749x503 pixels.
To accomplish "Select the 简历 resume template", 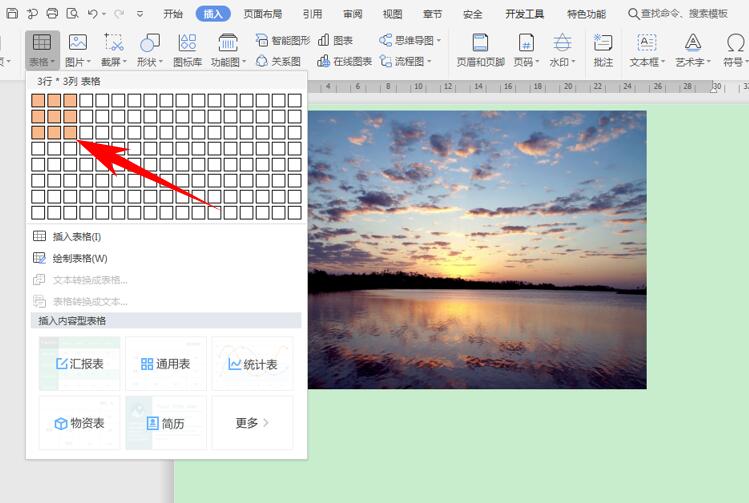I will coord(166,423).
